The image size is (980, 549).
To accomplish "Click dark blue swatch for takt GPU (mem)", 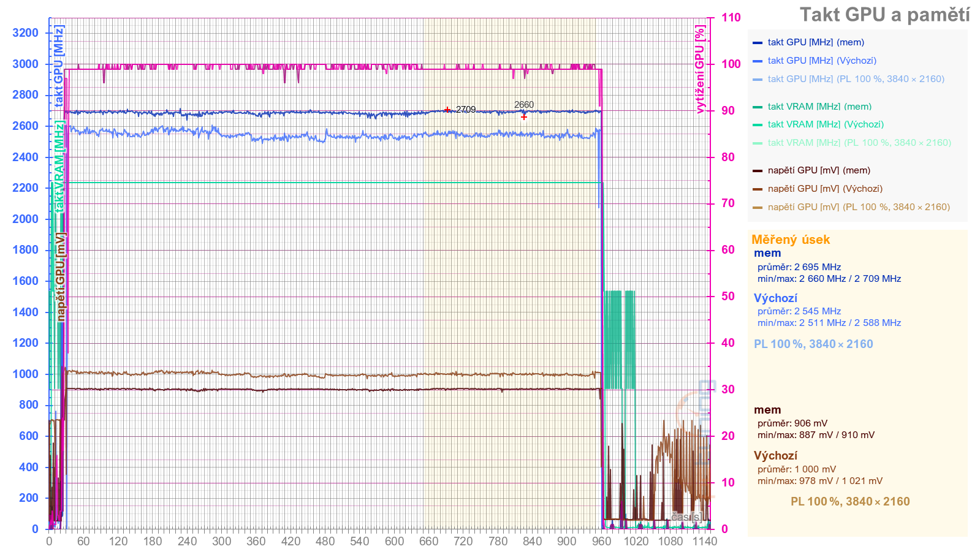I will coord(758,43).
